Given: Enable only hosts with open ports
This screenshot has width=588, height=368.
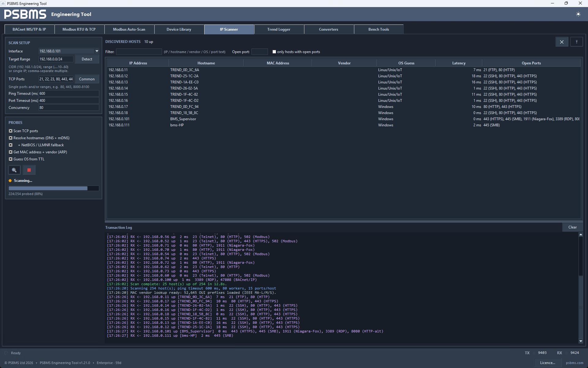Looking at the screenshot, I should [x=274, y=52].
